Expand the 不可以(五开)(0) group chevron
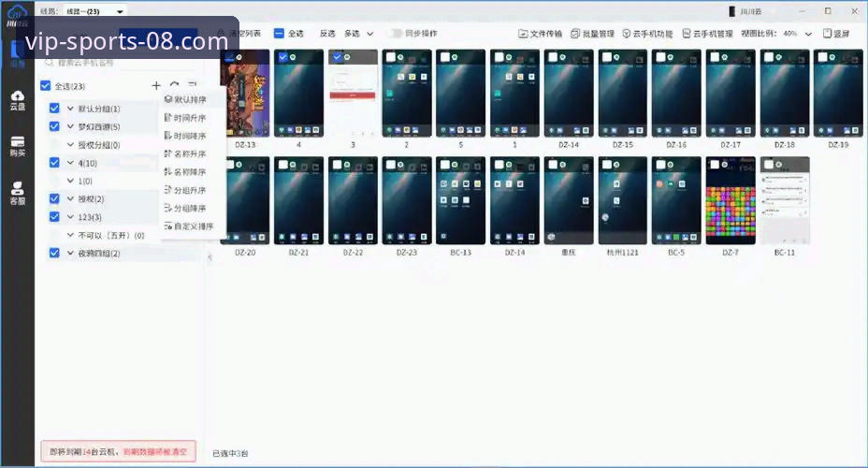Viewport: 868px width, 468px height. coord(70,235)
